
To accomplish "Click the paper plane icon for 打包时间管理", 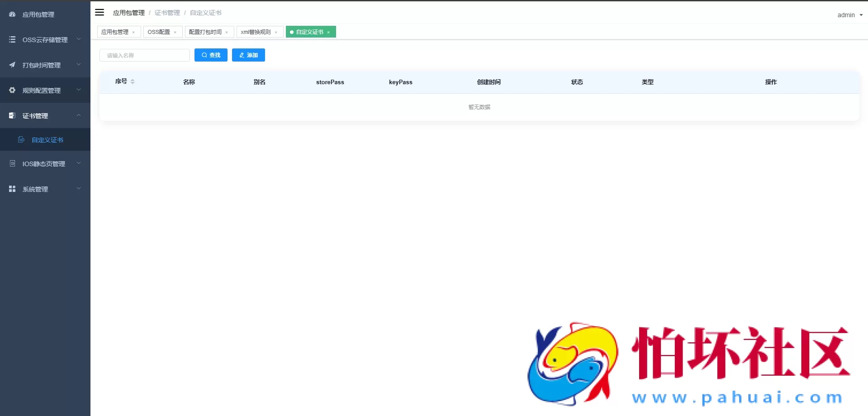I will coord(12,65).
